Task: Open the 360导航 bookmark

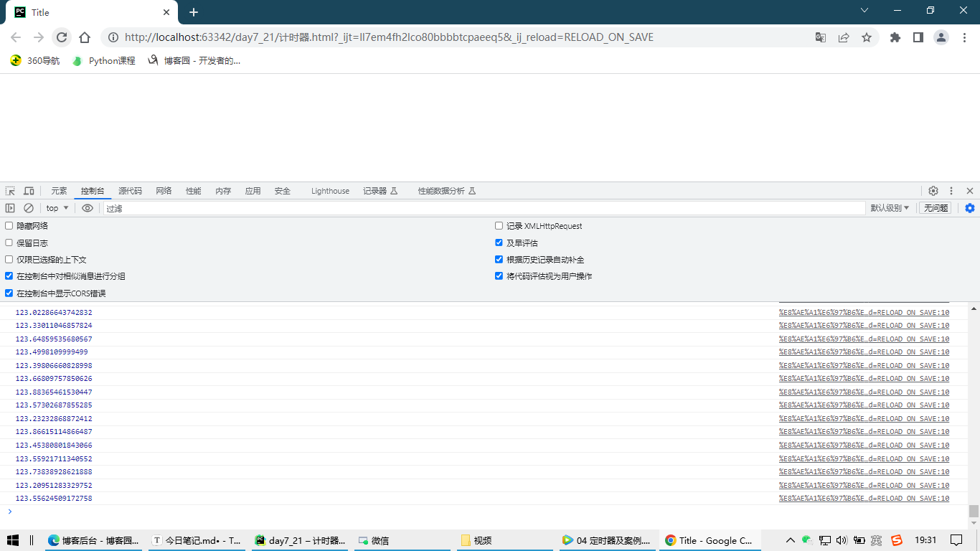Action: pyautogui.click(x=36, y=61)
